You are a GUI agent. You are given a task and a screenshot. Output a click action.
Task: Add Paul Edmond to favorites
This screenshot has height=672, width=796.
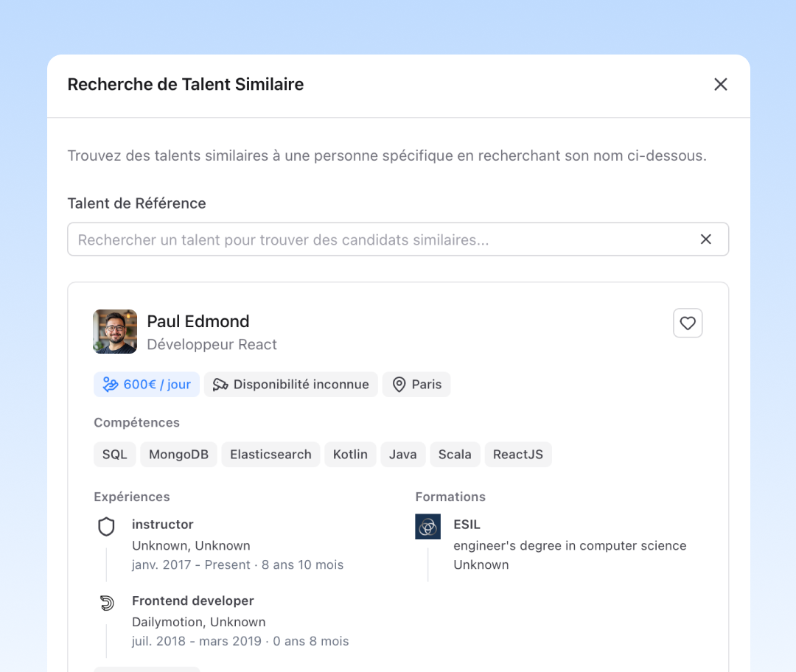688,323
